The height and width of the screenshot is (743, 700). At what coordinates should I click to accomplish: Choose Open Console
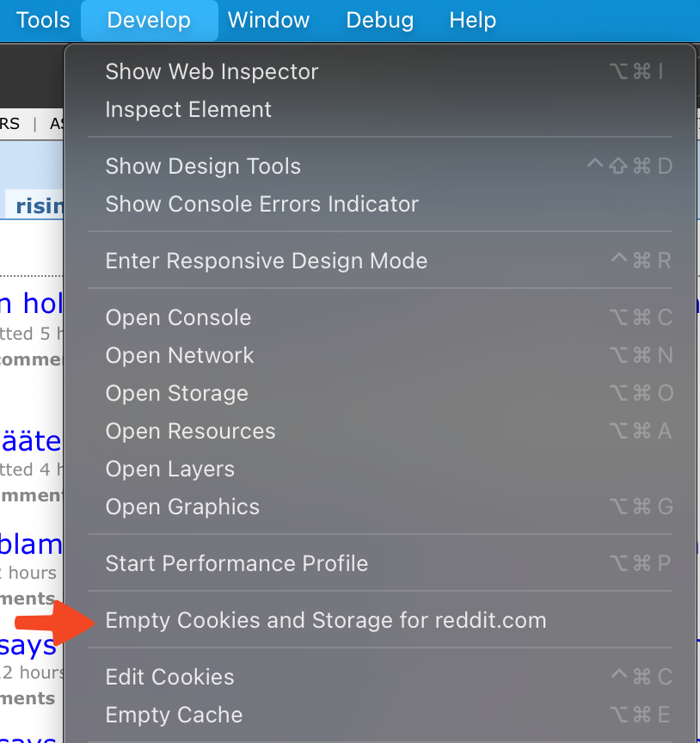(178, 317)
